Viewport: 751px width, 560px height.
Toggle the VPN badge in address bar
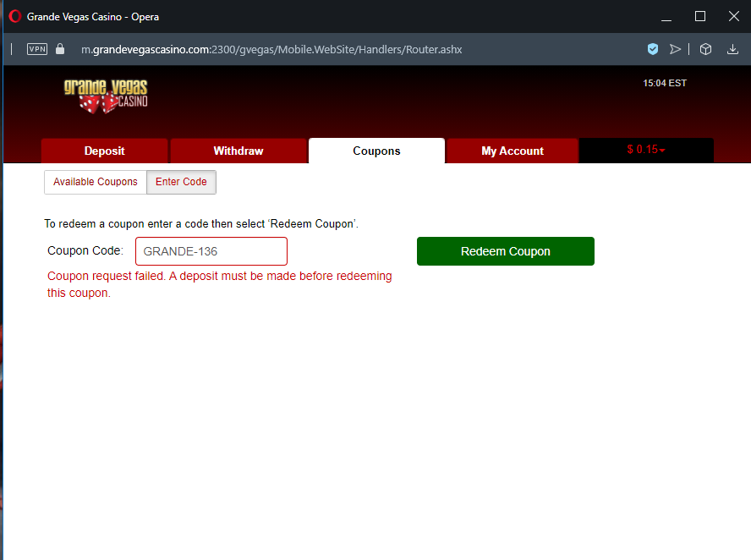(x=37, y=49)
